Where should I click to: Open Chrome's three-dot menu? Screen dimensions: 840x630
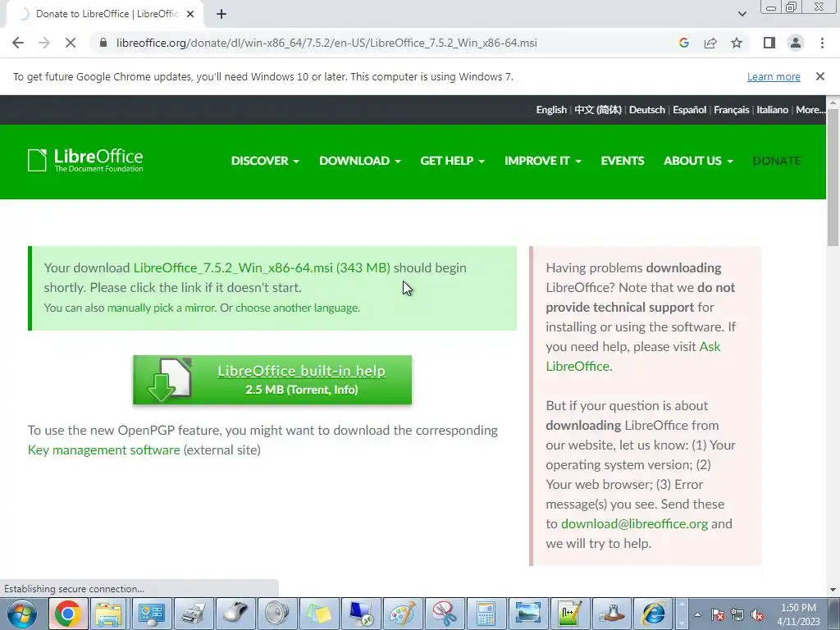tap(822, 43)
